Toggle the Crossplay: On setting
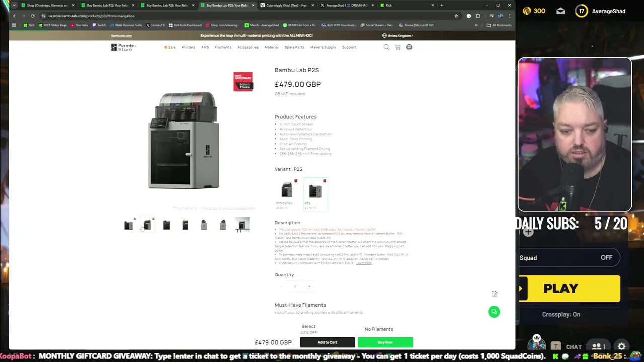Image resolution: width=644 pixels, height=362 pixels. point(561,314)
